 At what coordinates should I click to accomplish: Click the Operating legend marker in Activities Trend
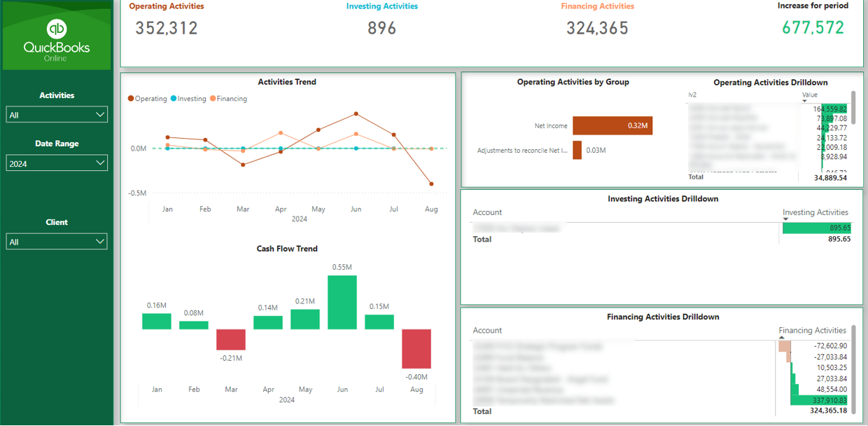coord(129,98)
